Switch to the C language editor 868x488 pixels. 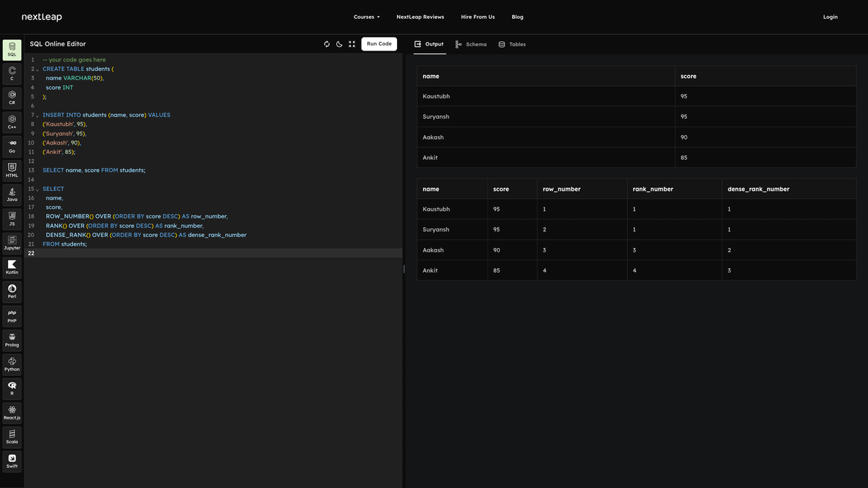click(x=12, y=74)
